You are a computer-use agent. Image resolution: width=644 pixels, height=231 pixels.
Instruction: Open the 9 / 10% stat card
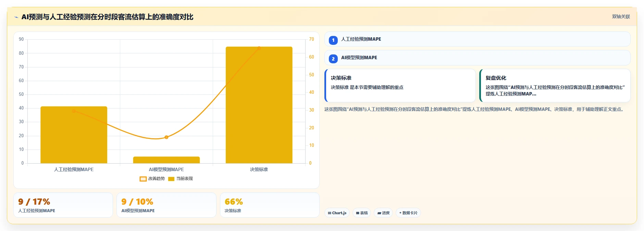coord(166,205)
